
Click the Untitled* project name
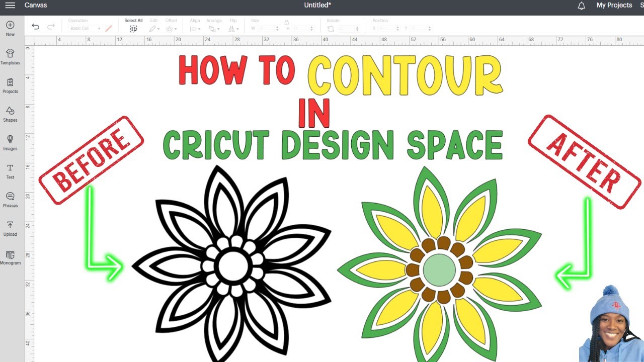pyautogui.click(x=317, y=6)
